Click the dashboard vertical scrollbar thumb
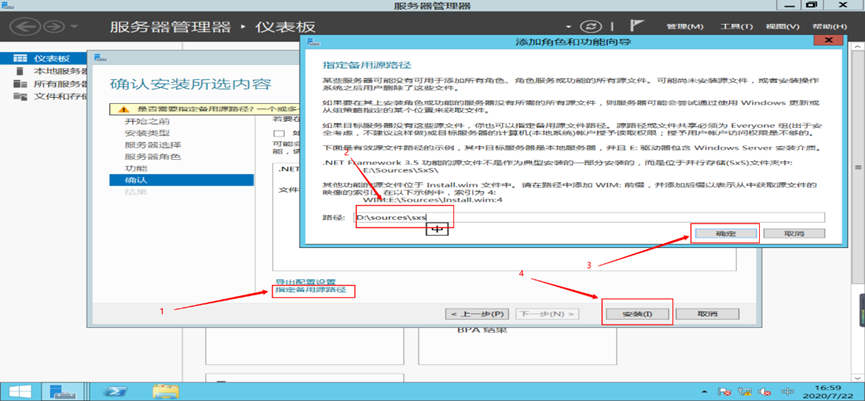The image size is (865, 401). [x=859, y=167]
